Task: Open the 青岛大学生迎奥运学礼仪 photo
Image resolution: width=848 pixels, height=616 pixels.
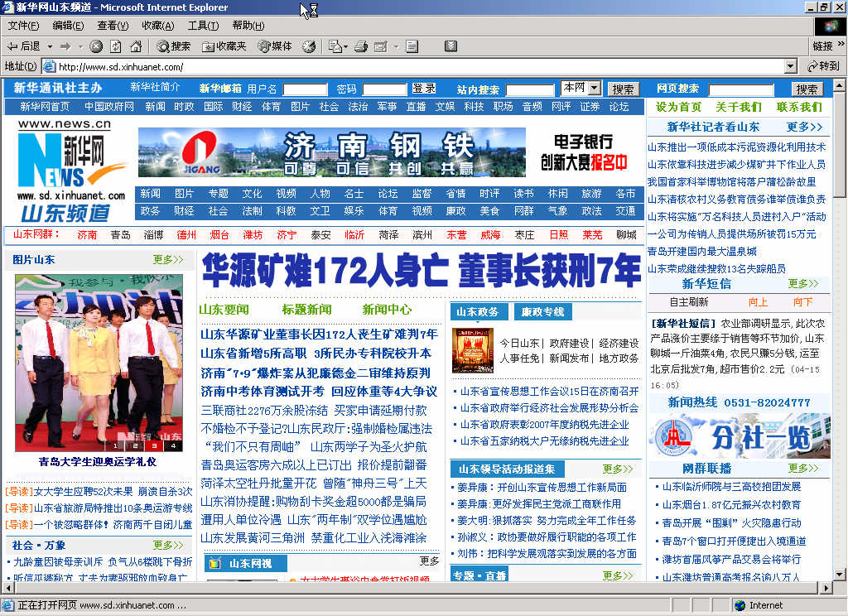Action: (x=99, y=363)
